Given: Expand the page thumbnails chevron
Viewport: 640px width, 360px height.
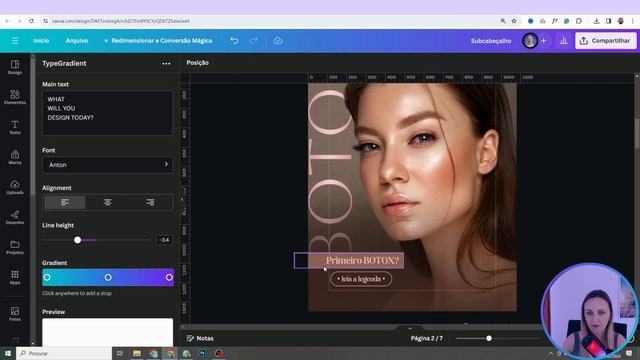Looking at the screenshot, I should 410,328.
